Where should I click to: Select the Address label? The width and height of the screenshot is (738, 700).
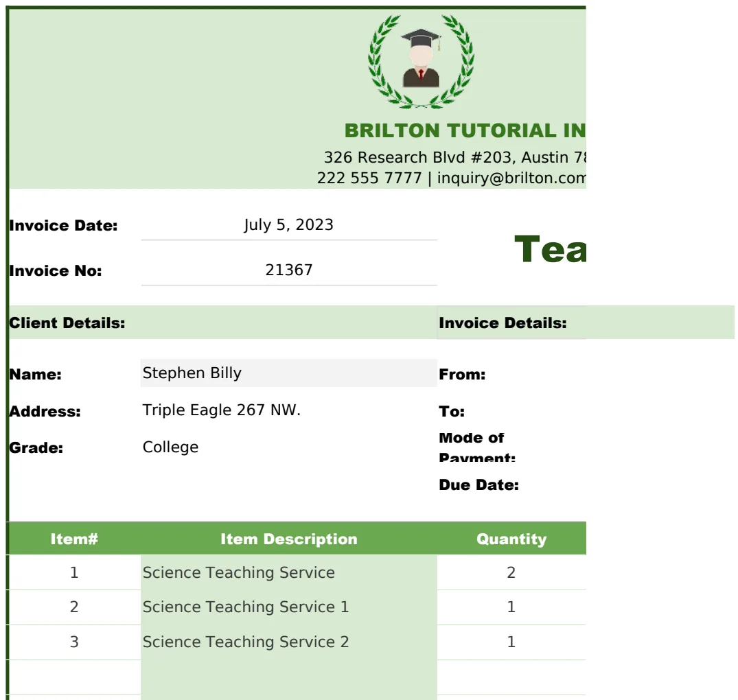(x=45, y=412)
